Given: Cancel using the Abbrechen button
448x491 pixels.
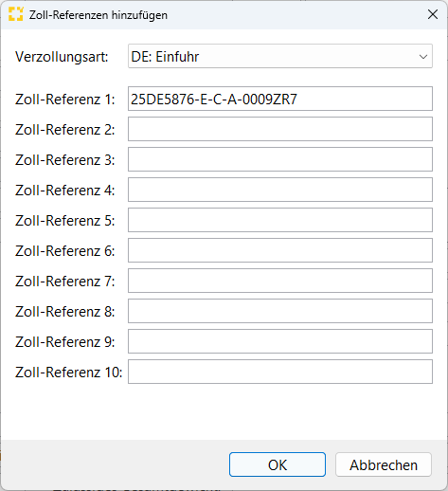Looking at the screenshot, I should [x=384, y=464].
